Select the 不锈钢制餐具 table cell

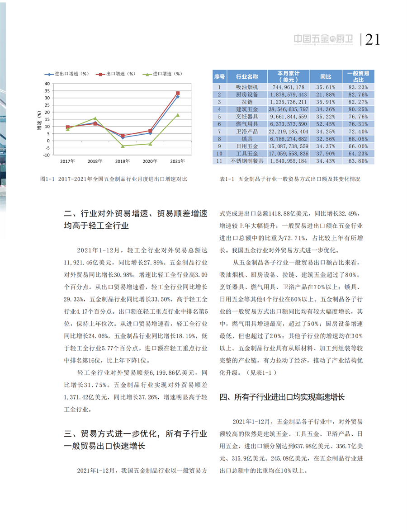click(247, 161)
